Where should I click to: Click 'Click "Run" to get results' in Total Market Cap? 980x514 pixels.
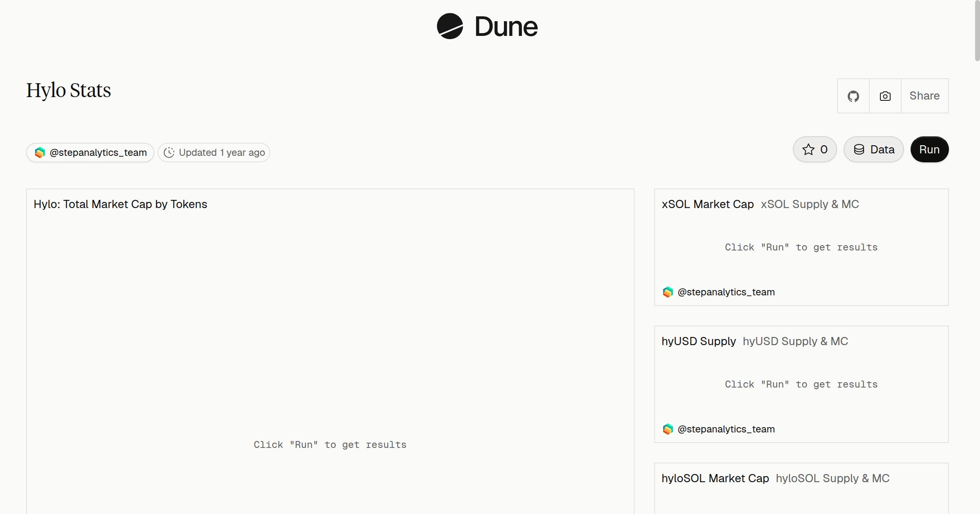click(x=330, y=445)
